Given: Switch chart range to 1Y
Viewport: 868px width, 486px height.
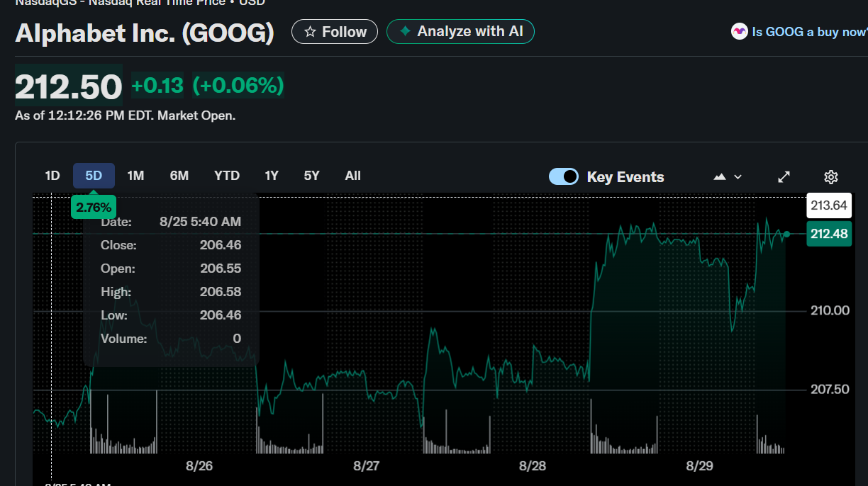Looking at the screenshot, I should click(272, 176).
